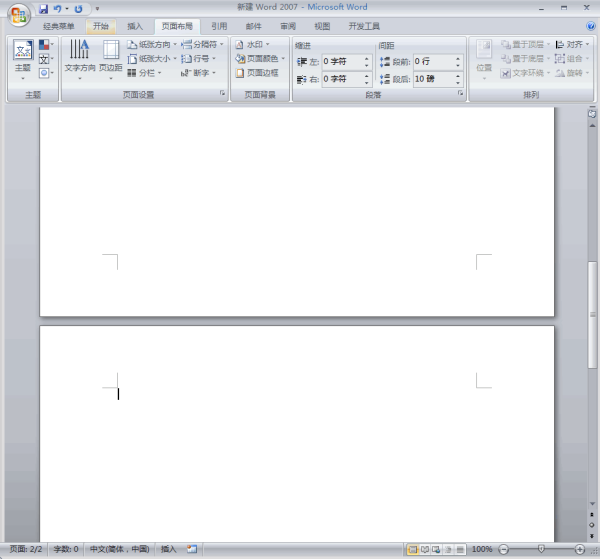Image resolution: width=600 pixels, height=559 pixels.
Task: Zoom in with plus button
Action: [580, 550]
